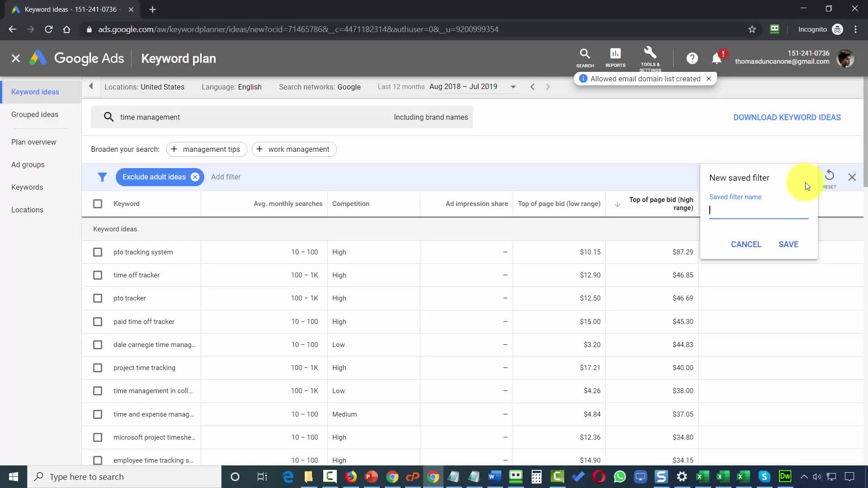Go to Plan overview
The height and width of the screenshot is (488, 868).
pyautogui.click(x=34, y=142)
